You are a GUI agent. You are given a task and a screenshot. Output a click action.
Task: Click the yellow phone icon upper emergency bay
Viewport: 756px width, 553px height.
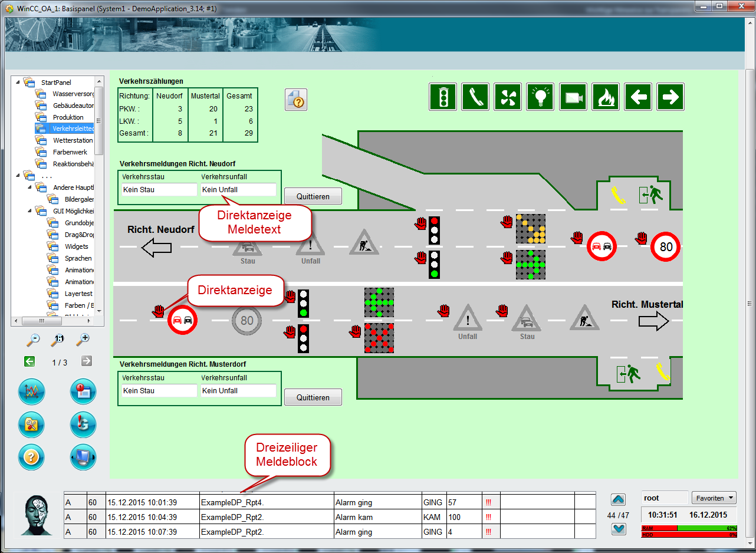coord(617,194)
